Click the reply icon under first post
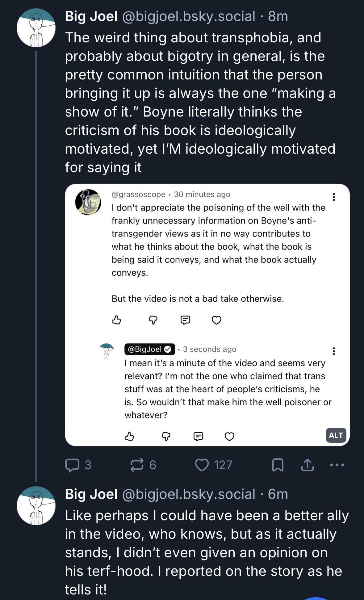 coord(72,465)
